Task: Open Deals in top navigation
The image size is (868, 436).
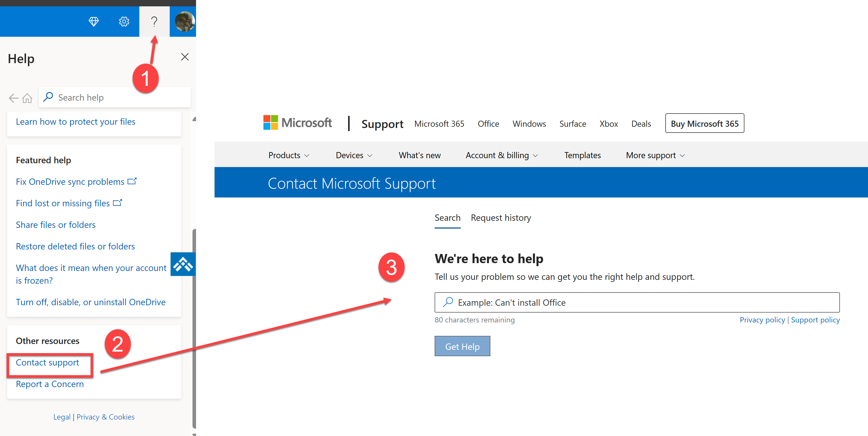Action: (641, 124)
